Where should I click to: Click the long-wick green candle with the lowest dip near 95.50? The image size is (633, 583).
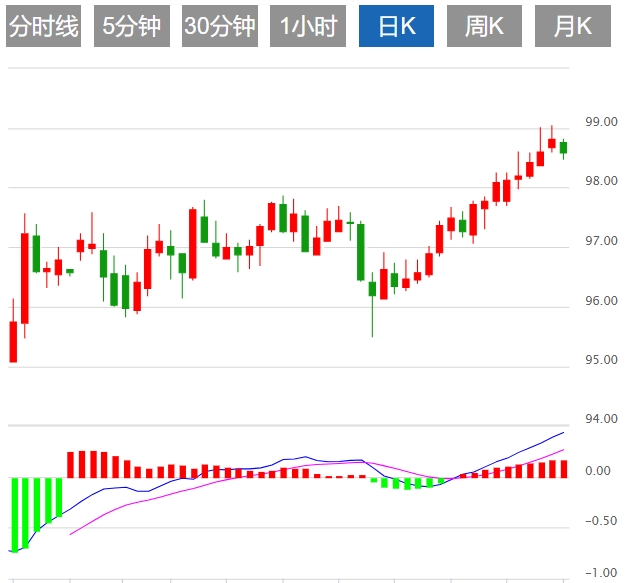click(x=372, y=289)
